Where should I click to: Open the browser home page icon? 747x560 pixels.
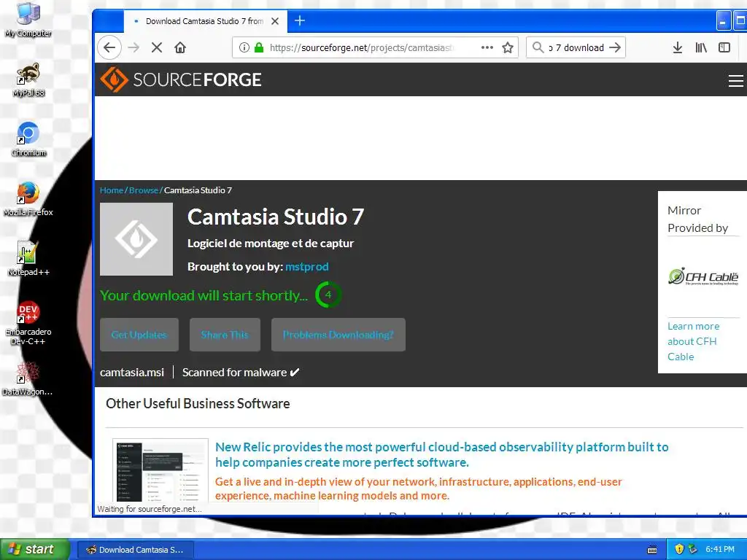point(180,47)
